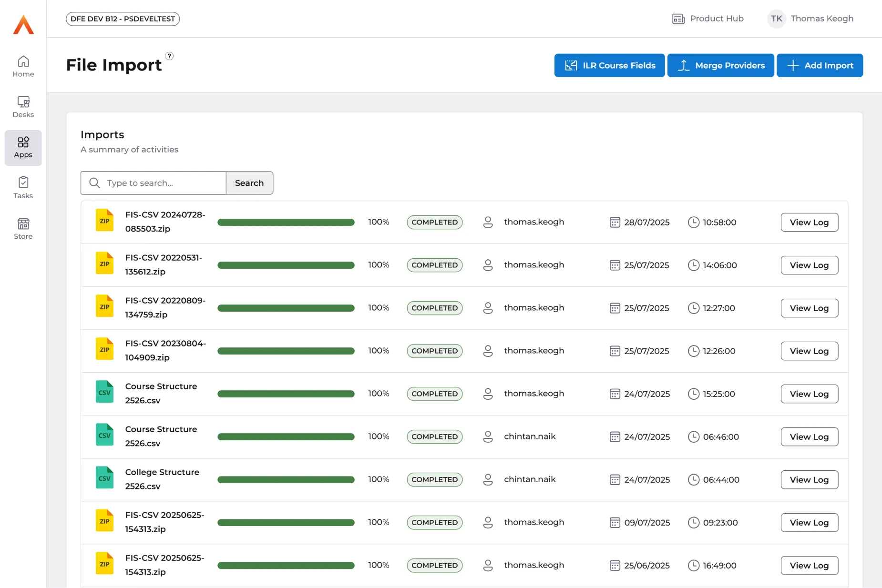Click the help question mark beside File Import
The height and width of the screenshot is (588, 882).
(169, 56)
